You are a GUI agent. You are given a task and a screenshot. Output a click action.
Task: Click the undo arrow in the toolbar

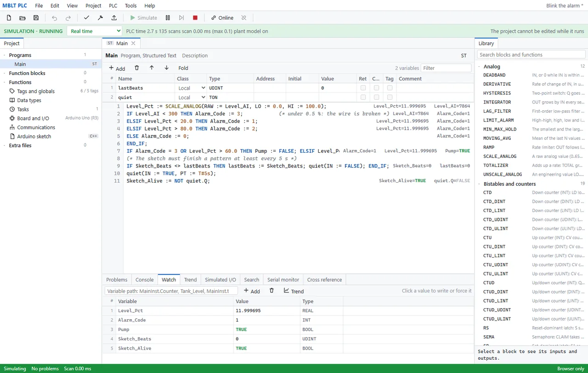pyautogui.click(x=55, y=18)
